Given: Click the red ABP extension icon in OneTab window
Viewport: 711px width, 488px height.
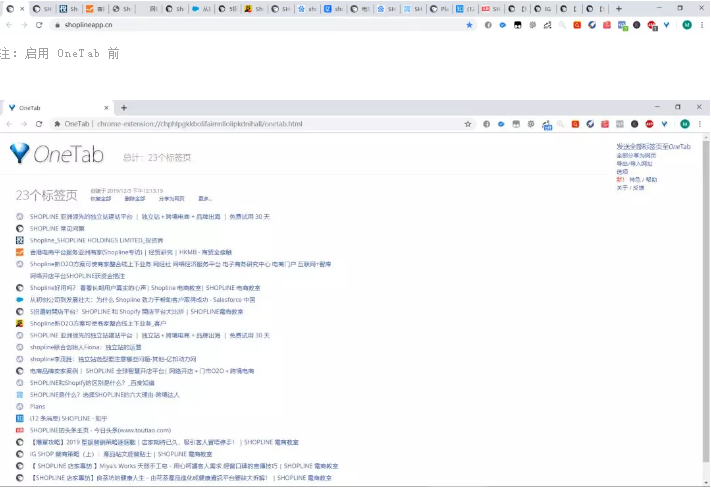Looking at the screenshot, I should click(x=649, y=124).
